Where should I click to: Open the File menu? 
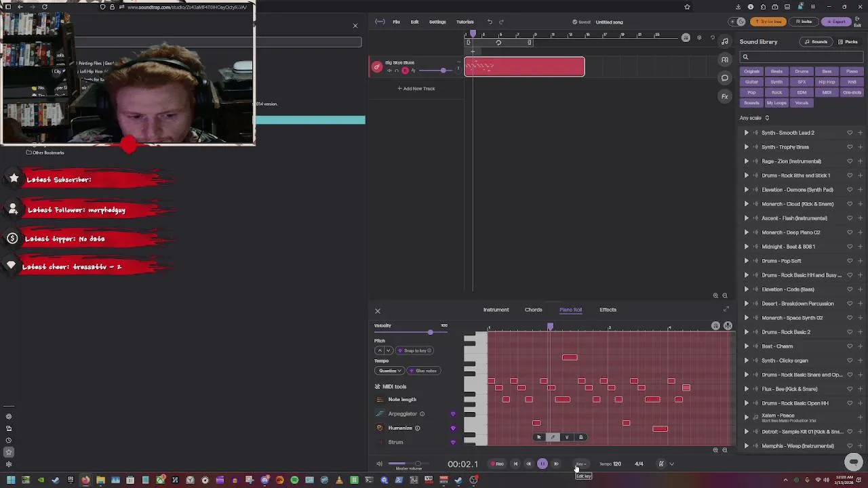(396, 22)
